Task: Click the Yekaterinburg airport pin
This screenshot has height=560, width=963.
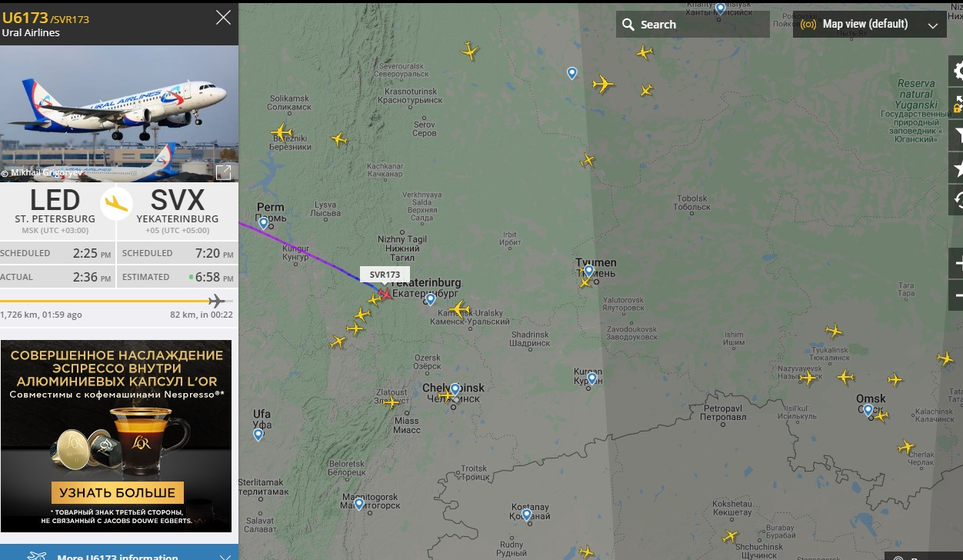Action: coord(431,299)
